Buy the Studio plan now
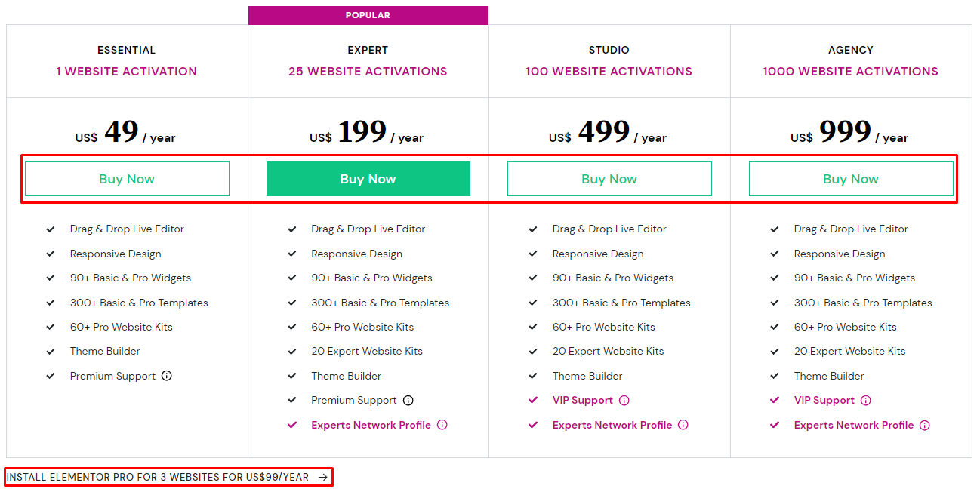Viewport: 980px width, 489px height. click(x=609, y=179)
